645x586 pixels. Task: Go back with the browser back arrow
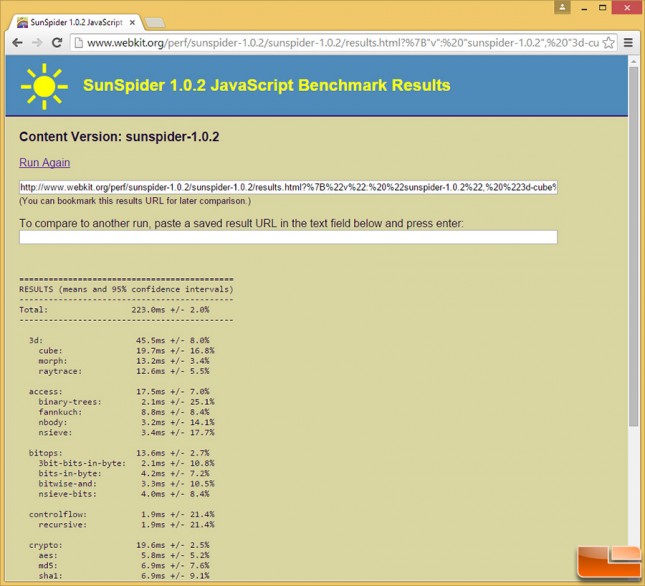[17, 43]
